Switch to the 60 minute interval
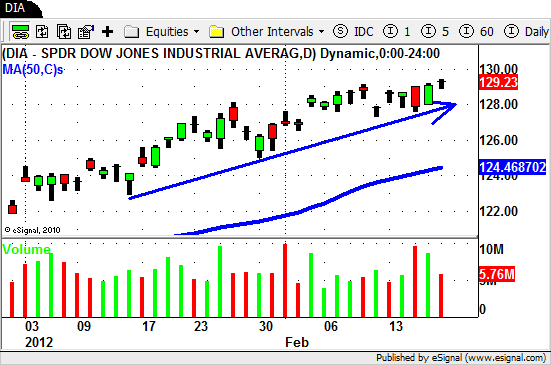 (x=477, y=32)
